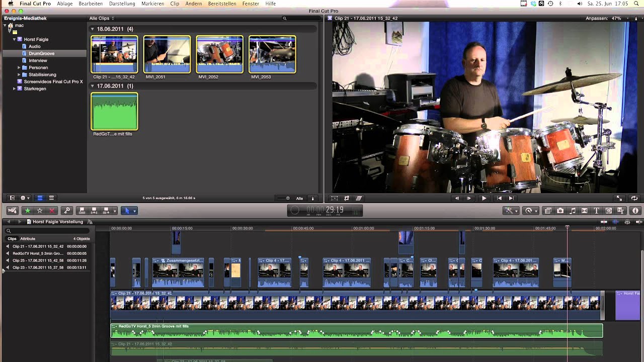This screenshot has height=362, width=644.
Task: Select RedGoTV Horst_5 2min row in index
Action: click(46, 253)
